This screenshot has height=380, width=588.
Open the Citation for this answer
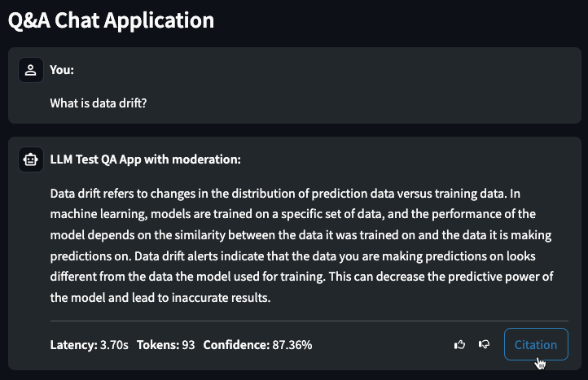click(536, 345)
